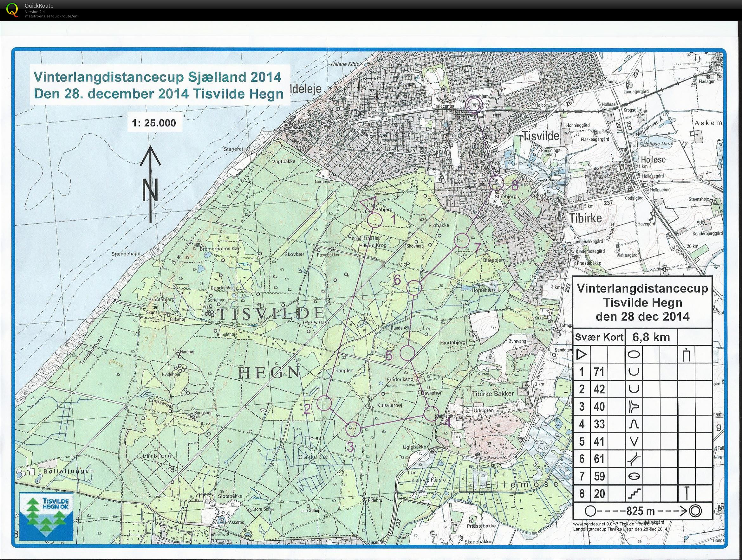Select control circle 2 on the map

(324, 403)
